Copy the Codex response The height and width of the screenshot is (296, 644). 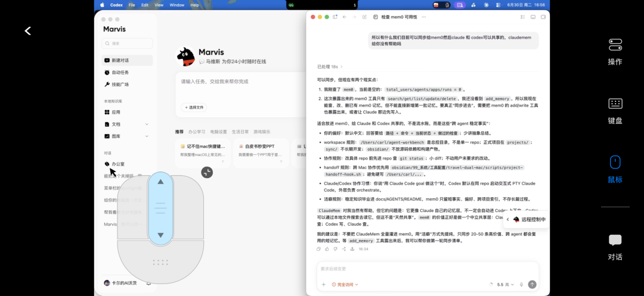point(318,249)
